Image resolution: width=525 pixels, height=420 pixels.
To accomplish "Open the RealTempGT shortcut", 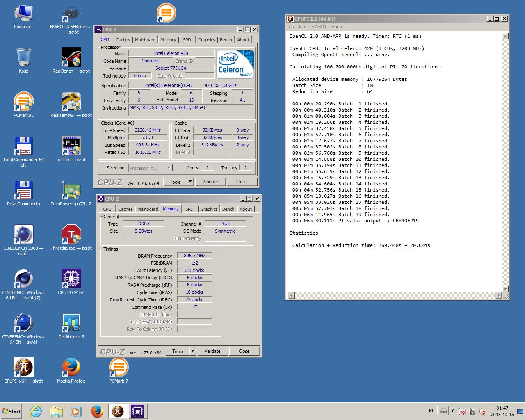I will click(71, 105).
